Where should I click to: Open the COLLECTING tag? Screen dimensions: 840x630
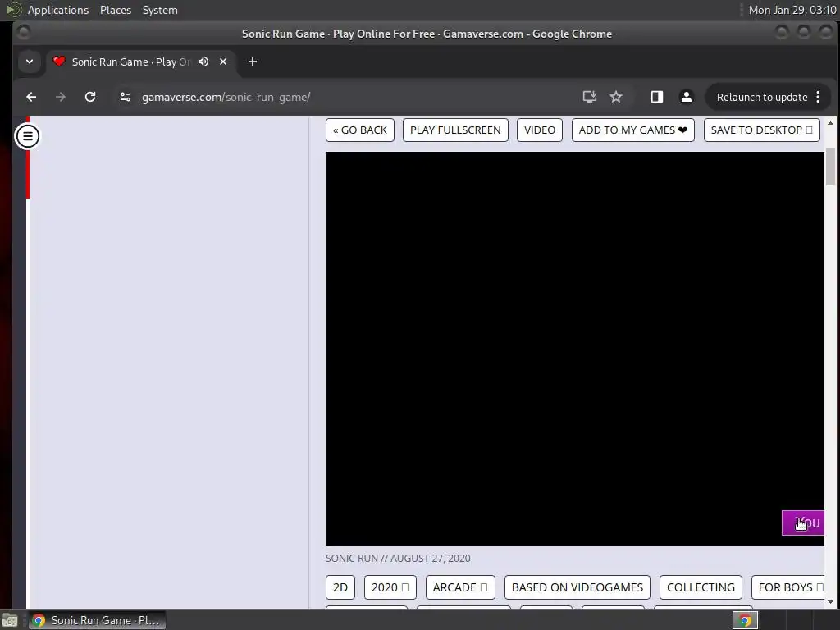click(x=701, y=587)
